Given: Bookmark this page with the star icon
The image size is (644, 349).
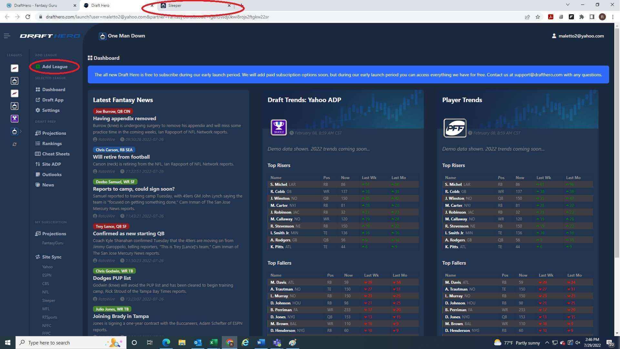Looking at the screenshot, I should point(538,17).
